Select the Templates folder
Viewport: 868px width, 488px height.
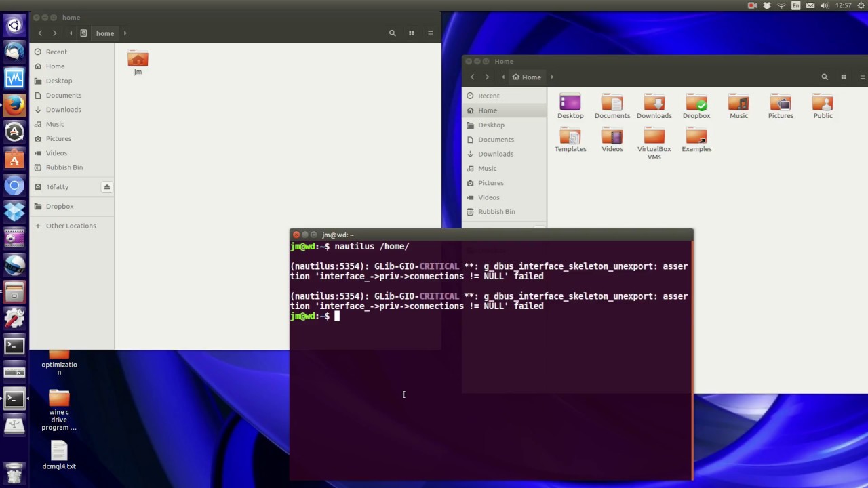(x=570, y=140)
